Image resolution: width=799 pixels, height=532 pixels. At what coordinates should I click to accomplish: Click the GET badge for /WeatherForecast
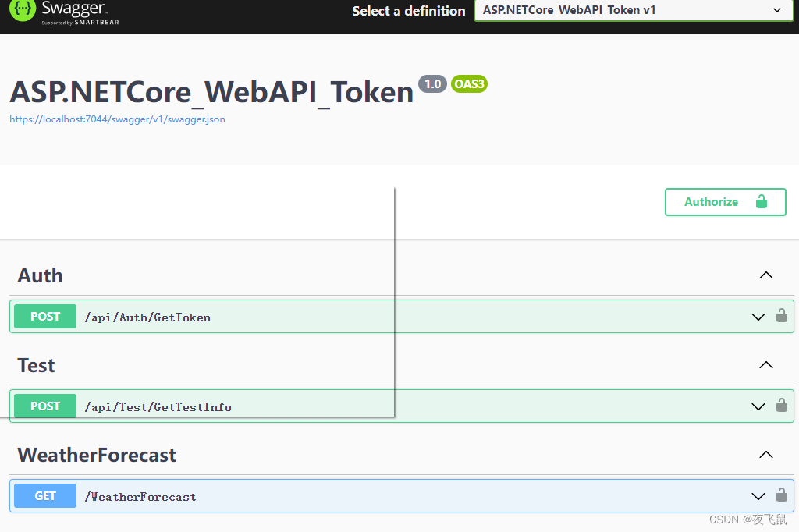coord(45,496)
